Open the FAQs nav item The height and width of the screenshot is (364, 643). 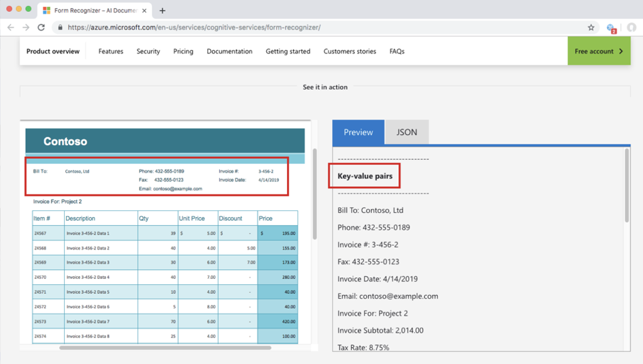[397, 51]
